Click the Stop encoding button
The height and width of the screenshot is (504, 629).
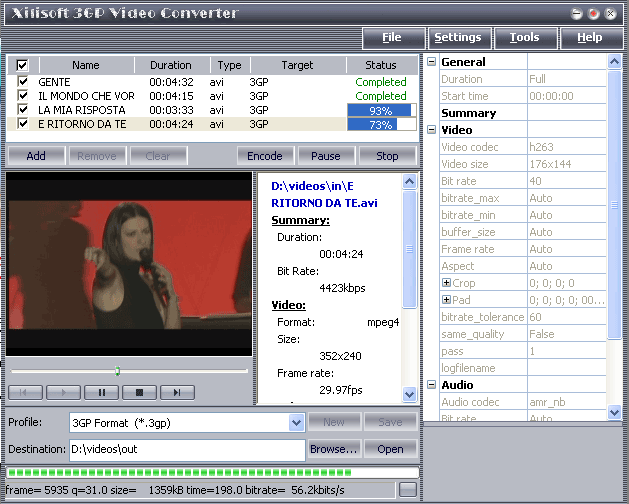[387, 156]
